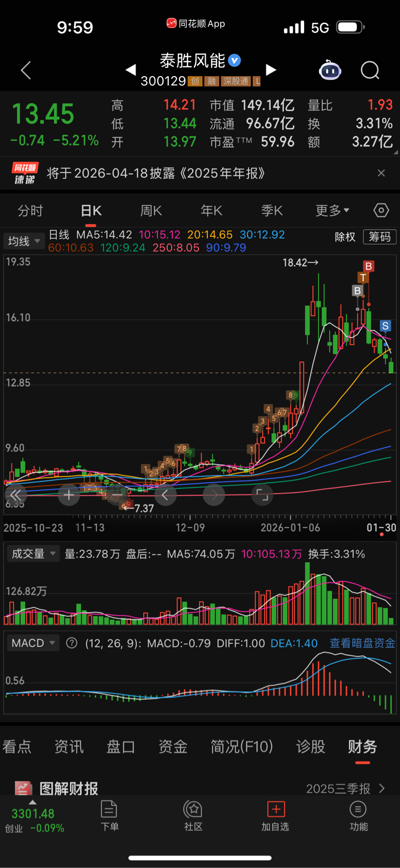Move chart right with the chevron button

point(214,495)
